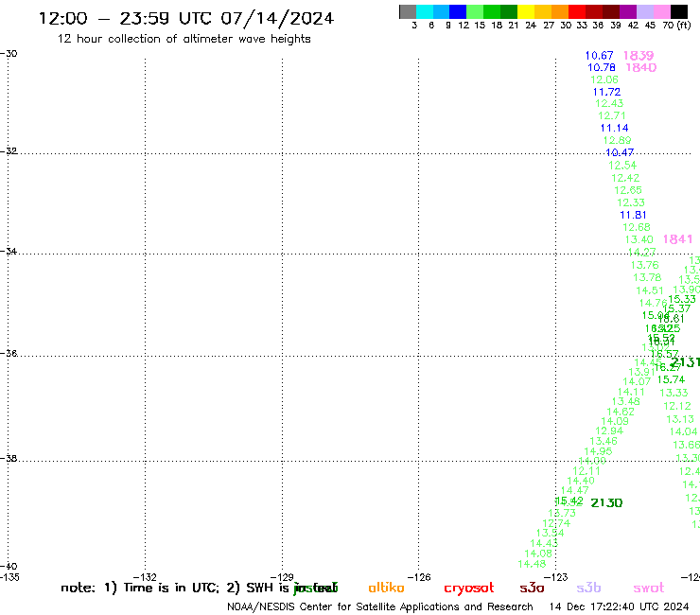700x615 pixels.
Task: Click the wave height value 12.42
Action: click(x=625, y=178)
